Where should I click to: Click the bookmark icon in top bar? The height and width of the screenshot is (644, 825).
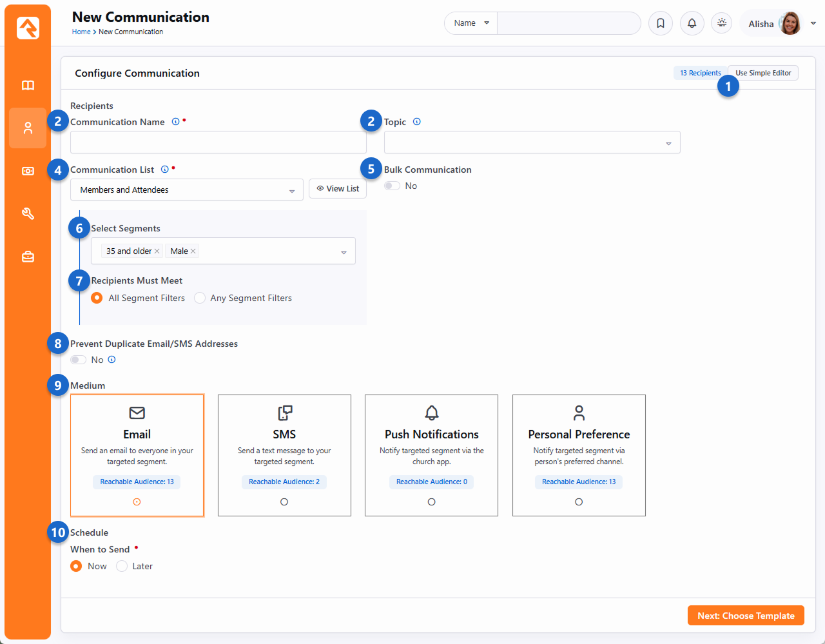tap(661, 23)
